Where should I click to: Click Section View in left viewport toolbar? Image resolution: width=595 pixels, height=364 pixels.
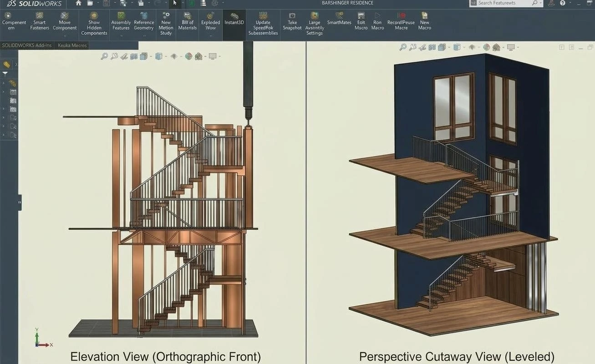[134, 56]
